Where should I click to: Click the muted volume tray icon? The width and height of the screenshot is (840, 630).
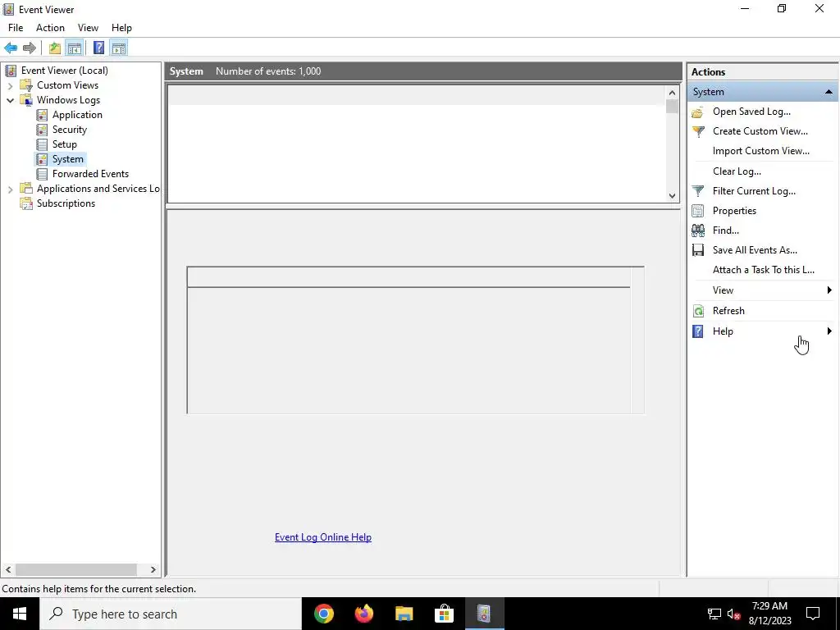pos(733,614)
